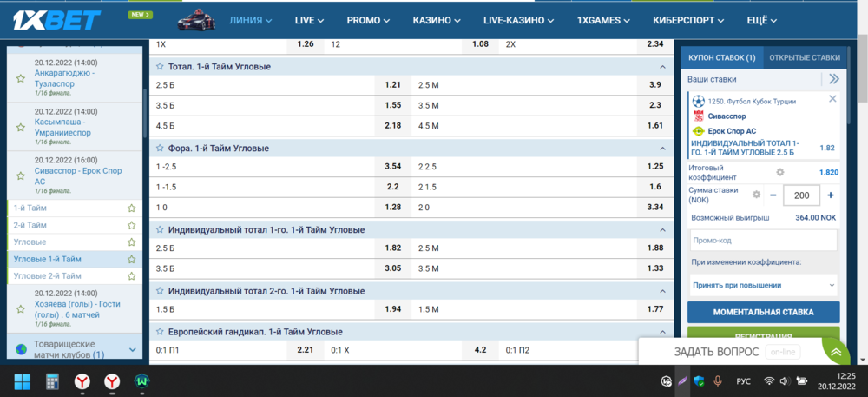This screenshot has width=868, height=397.
Task: Open Сумма ставки gear settings
Action: pyautogui.click(x=757, y=195)
